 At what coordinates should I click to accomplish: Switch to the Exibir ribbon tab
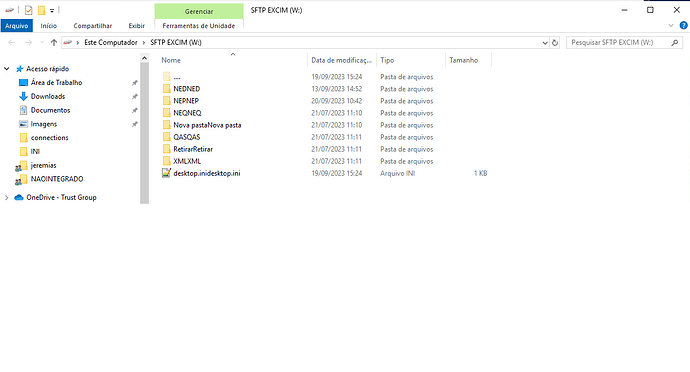click(136, 26)
